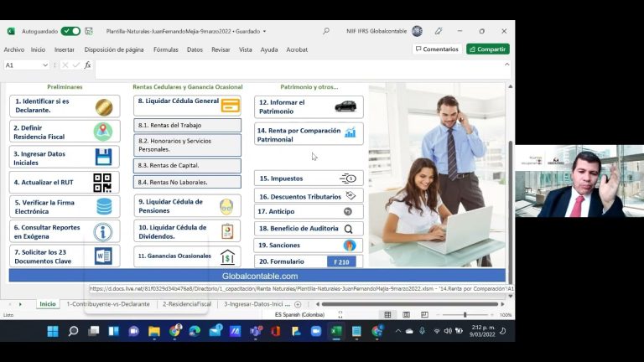Open 8.2. Honorarios y Servicios Personales
This screenshot has width=644, height=362.
point(187,145)
